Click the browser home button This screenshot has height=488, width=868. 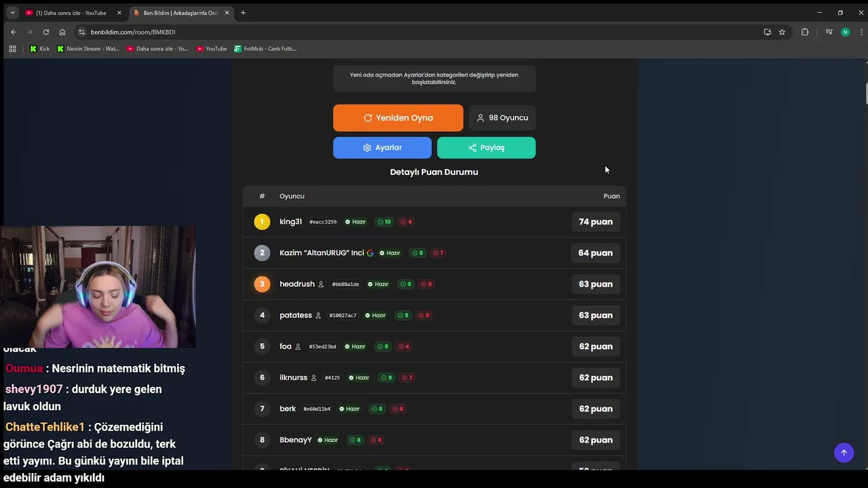(62, 32)
